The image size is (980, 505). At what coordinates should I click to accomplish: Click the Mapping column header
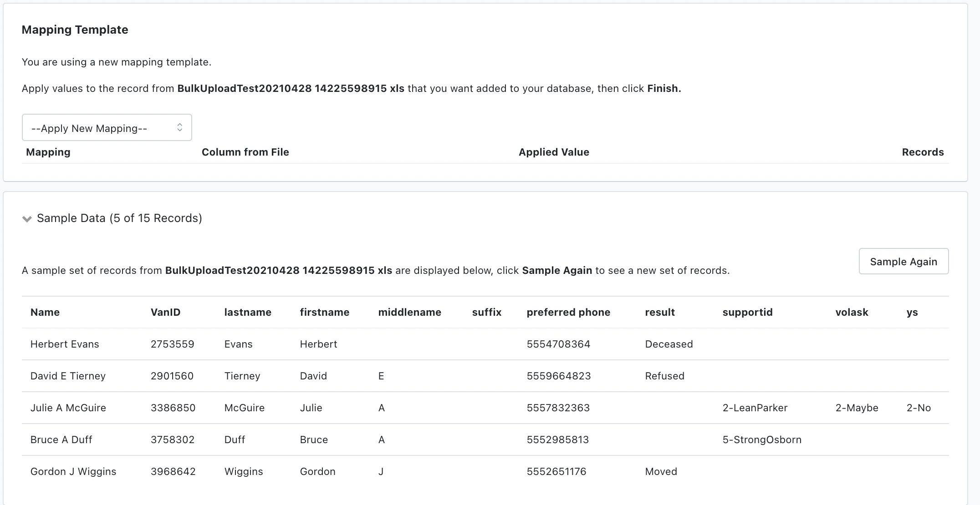[x=48, y=152]
